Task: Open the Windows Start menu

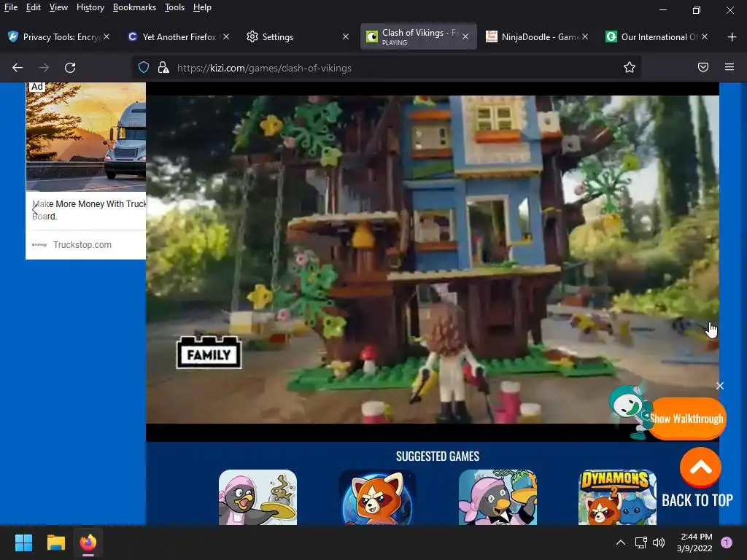Action: point(23,542)
